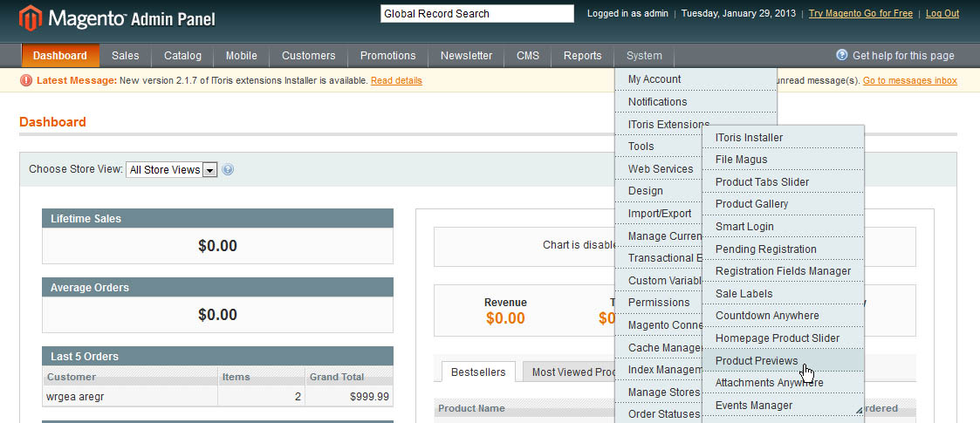Image resolution: width=980 pixels, height=423 pixels.
Task: Open the CMS menu
Action: click(x=527, y=56)
